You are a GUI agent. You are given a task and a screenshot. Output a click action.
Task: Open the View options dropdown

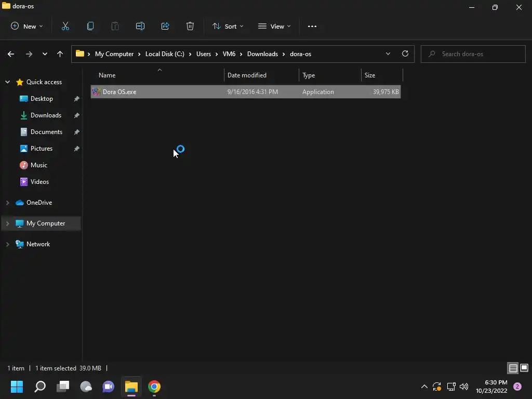274,26
